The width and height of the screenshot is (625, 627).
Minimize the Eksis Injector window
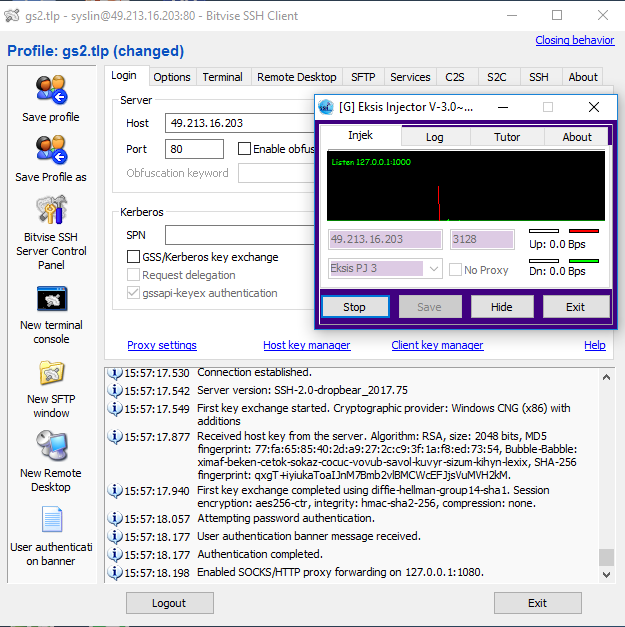coord(503,107)
